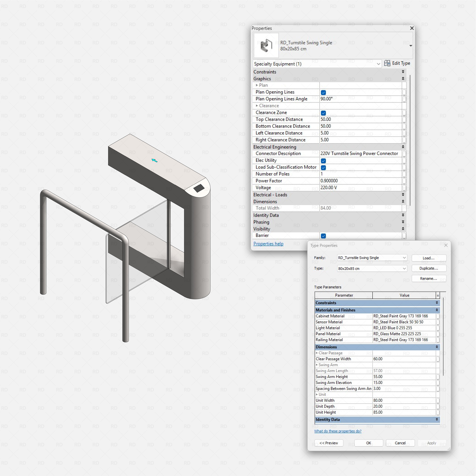Screen dimensions: 476x476
Task: Click the Top Clearance Distance value field
Action: coord(360,119)
